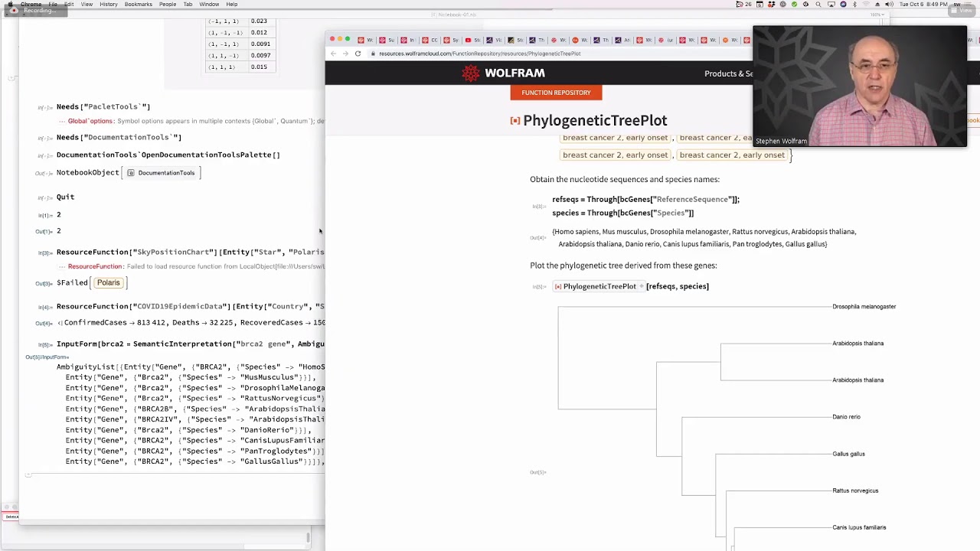Click the text 'Plot the phylogenetic tree derived from these genes:'
The width and height of the screenshot is (980, 551).
[623, 266]
